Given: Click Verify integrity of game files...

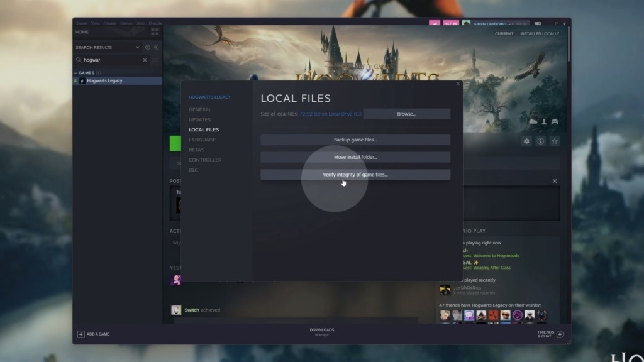Looking at the screenshot, I should (x=355, y=175).
